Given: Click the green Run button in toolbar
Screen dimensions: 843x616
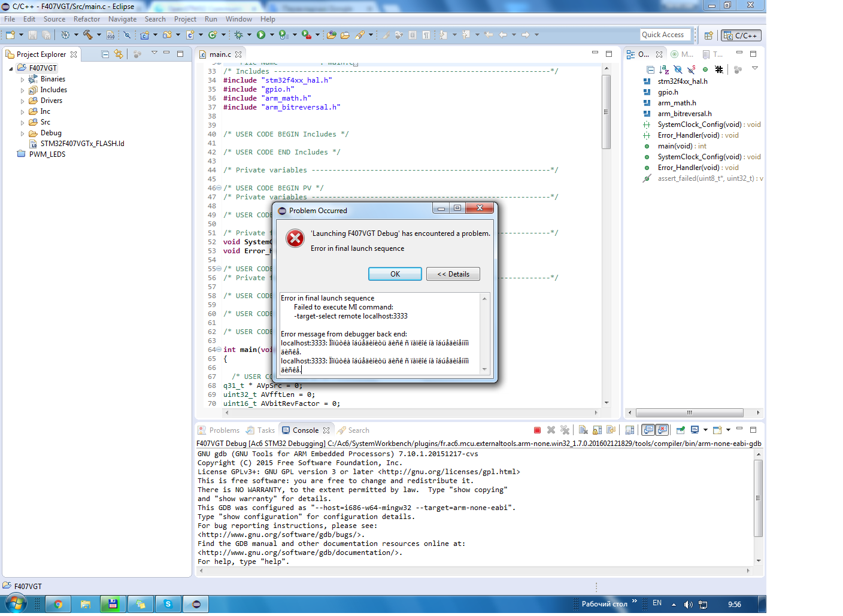Looking at the screenshot, I should (x=261, y=35).
